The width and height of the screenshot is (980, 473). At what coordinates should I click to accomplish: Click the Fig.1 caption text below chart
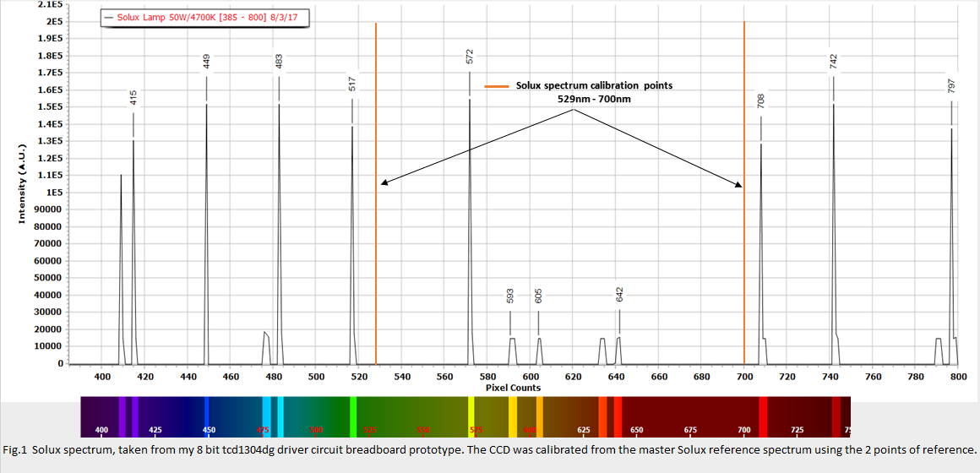489,450
